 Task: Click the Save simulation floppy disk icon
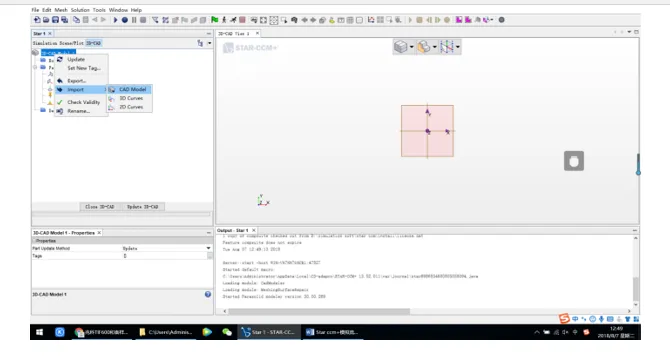click(55, 20)
